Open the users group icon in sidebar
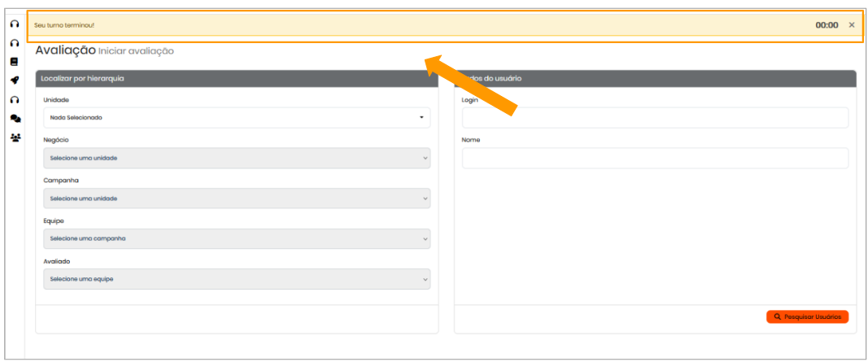Image resolution: width=868 pixels, height=362 pixels. tap(15, 137)
